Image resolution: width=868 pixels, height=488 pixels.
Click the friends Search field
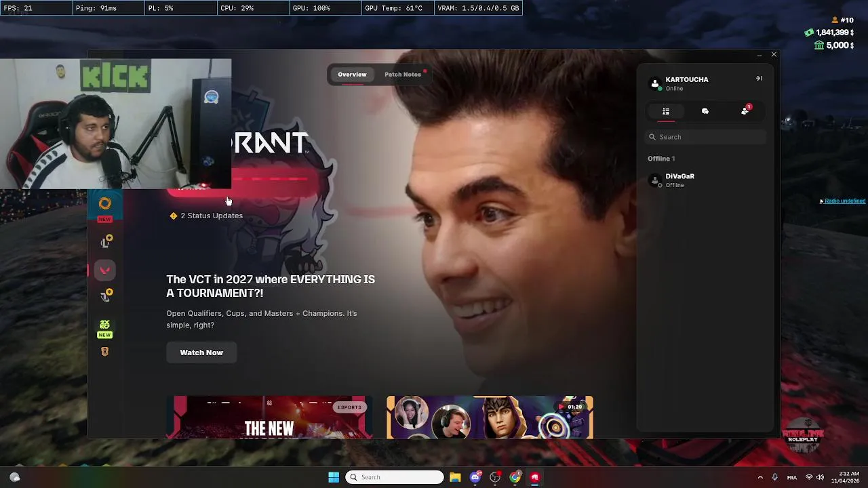[x=705, y=137]
